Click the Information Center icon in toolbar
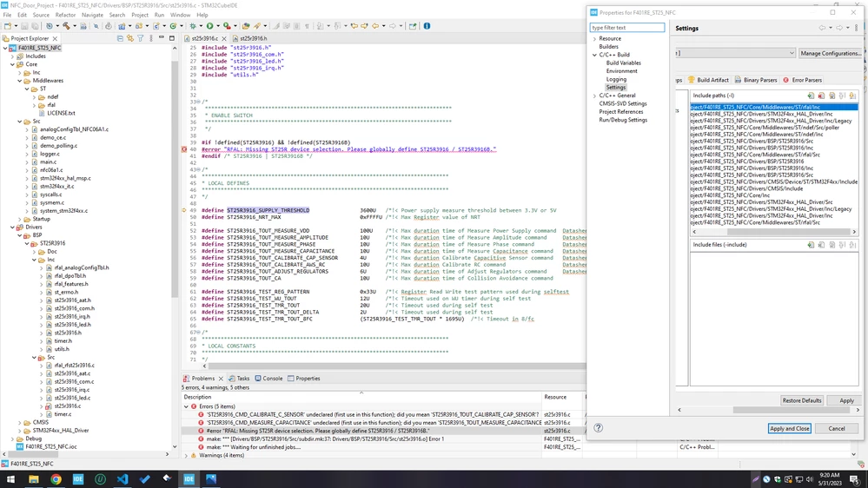This screenshot has height=488, width=868. [427, 26]
